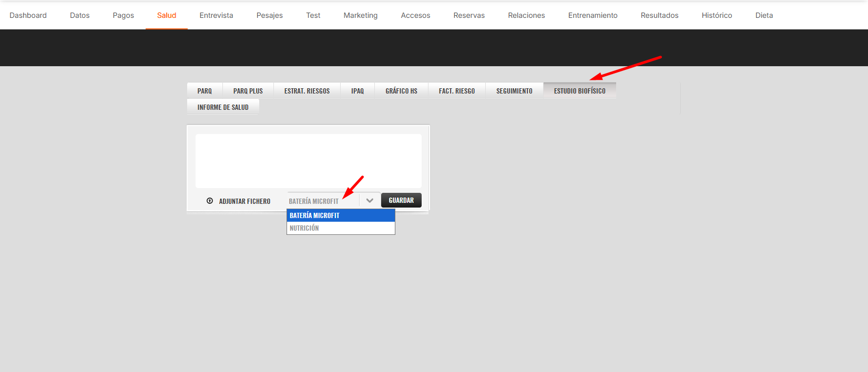Go to Estrat. Riesgos tab
Viewport: 868px width, 372px height.
click(x=307, y=91)
